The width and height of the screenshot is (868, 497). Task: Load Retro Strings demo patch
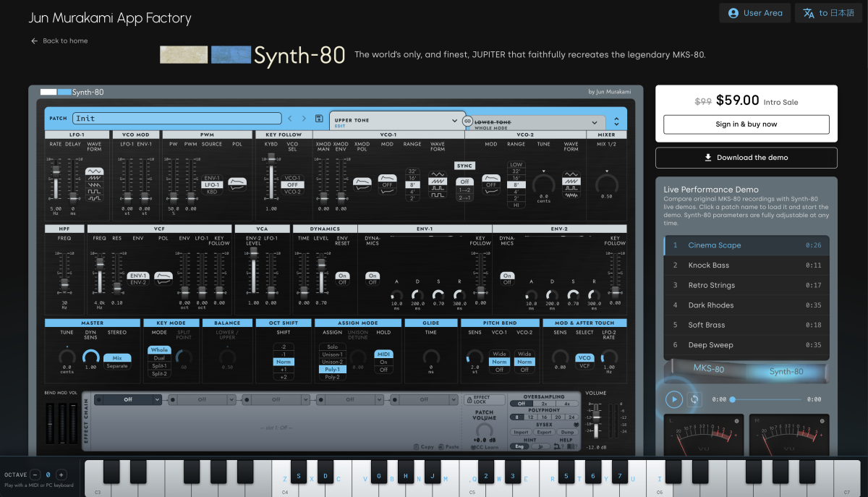pyautogui.click(x=746, y=285)
